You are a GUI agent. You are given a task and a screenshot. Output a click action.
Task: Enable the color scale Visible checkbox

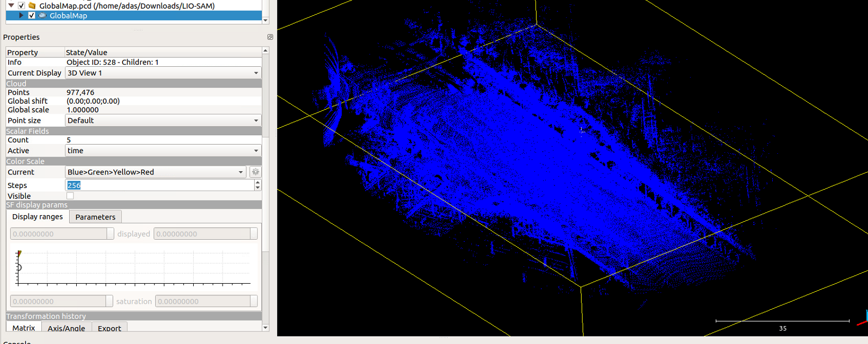70,196
